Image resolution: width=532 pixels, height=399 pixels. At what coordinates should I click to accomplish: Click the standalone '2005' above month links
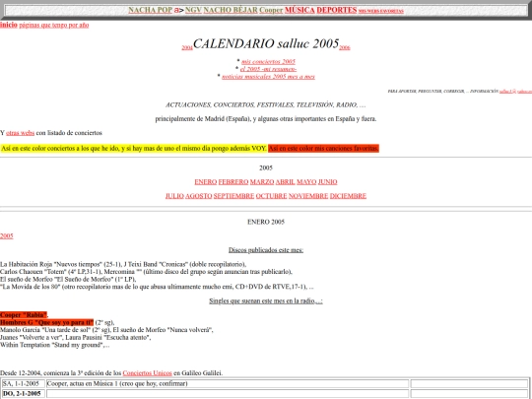click(x=266, y=167)
